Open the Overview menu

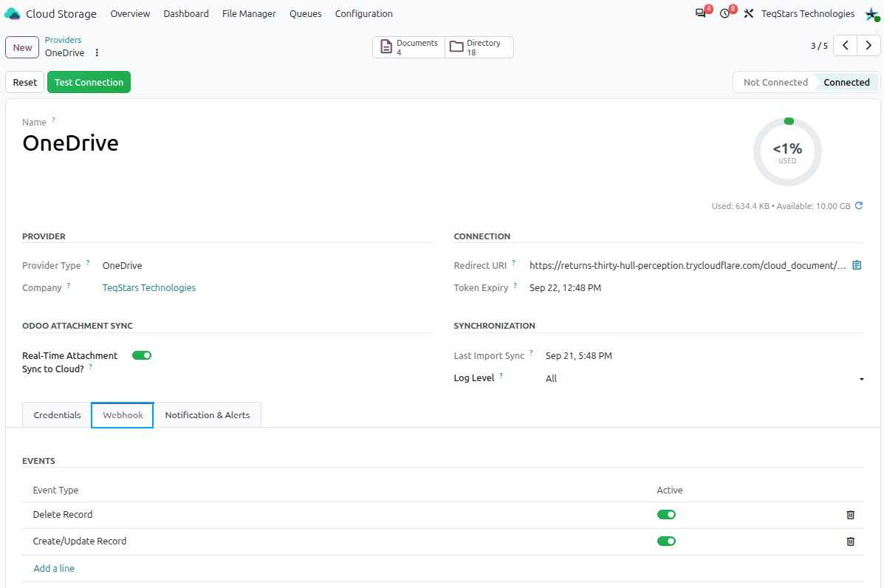(x=130, y=13)
